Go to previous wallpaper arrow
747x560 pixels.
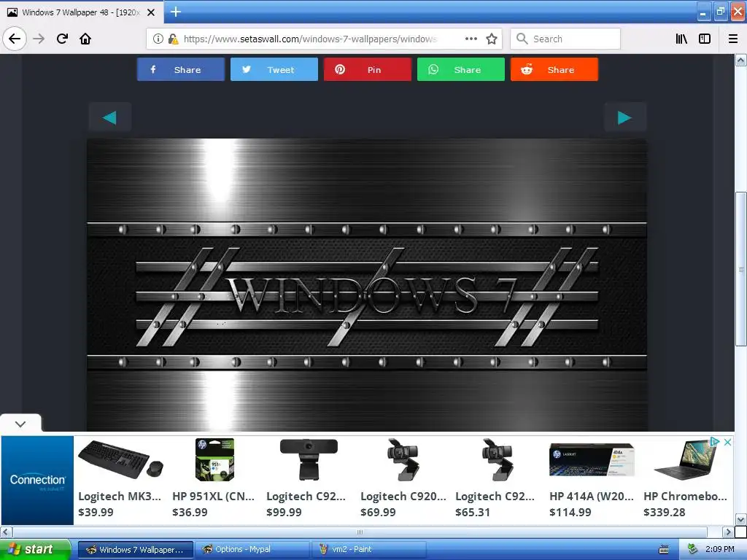(109, 117)
